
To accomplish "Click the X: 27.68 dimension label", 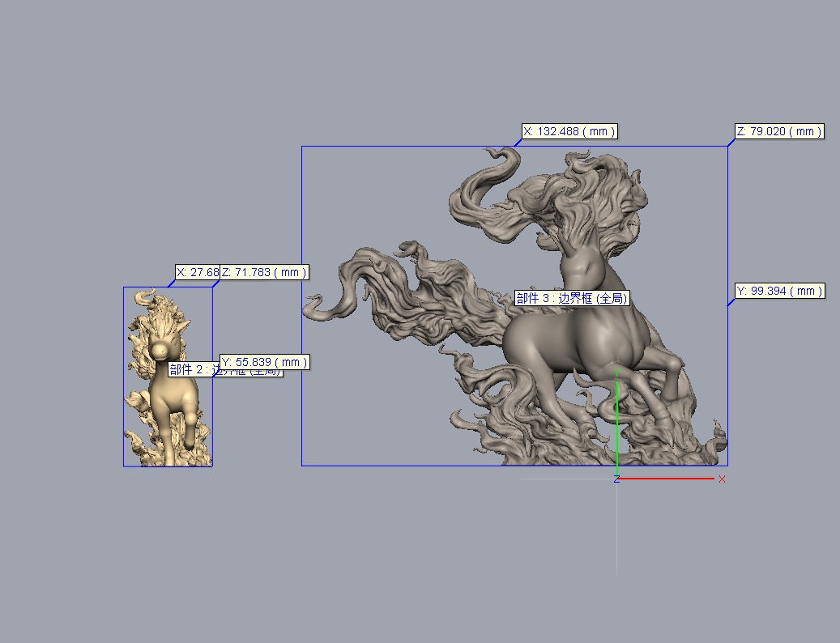I will (197, 273).
